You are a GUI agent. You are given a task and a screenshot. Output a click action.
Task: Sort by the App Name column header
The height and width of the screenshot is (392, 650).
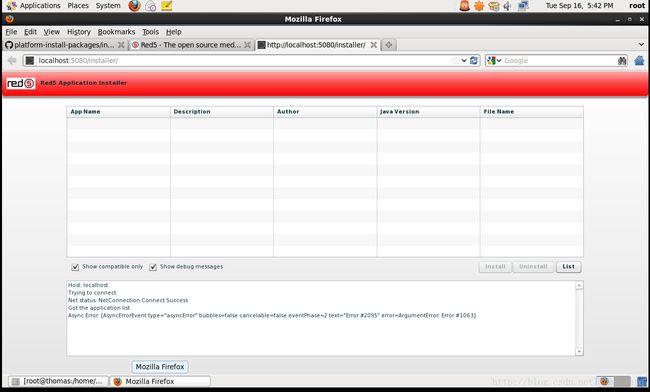pyautogui.click(x=118, y=112)
